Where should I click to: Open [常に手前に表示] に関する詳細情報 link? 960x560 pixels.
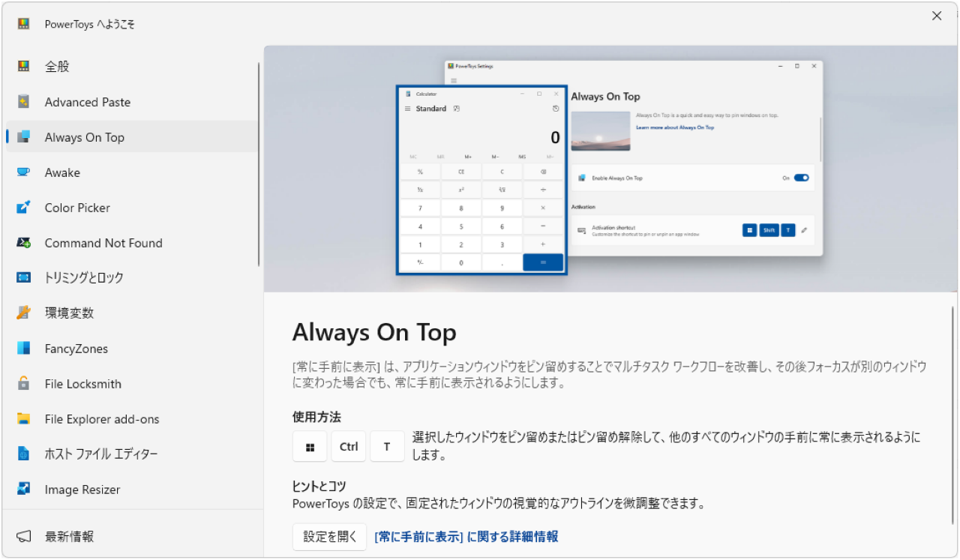[x=466, y=537]
